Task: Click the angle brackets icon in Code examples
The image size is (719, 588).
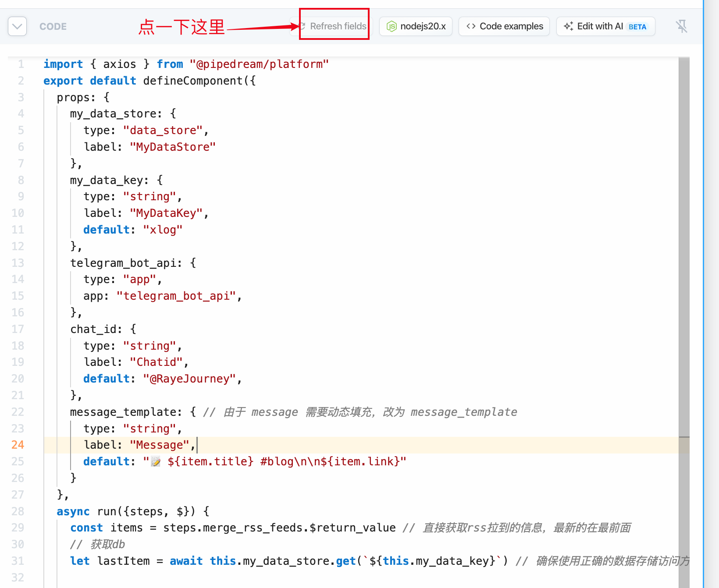Action: coord(471,26)
